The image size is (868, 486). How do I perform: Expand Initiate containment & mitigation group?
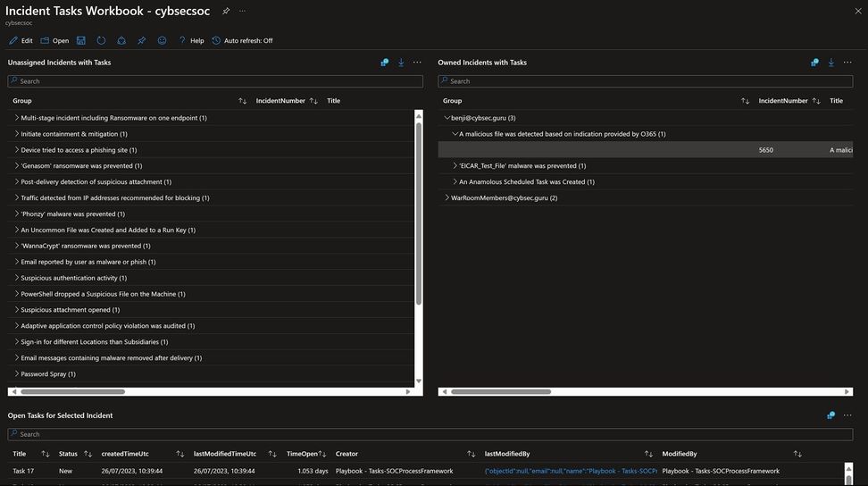pos(17,133)
